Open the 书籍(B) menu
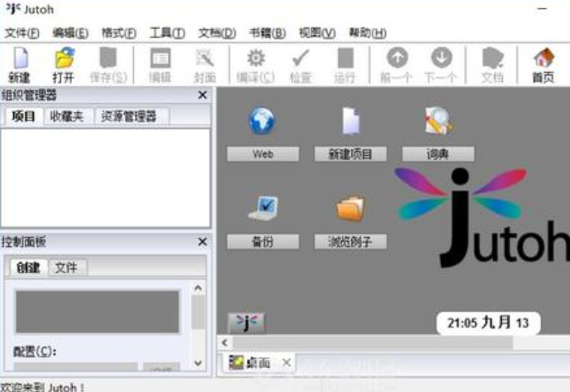 click(x=268, y=33)
